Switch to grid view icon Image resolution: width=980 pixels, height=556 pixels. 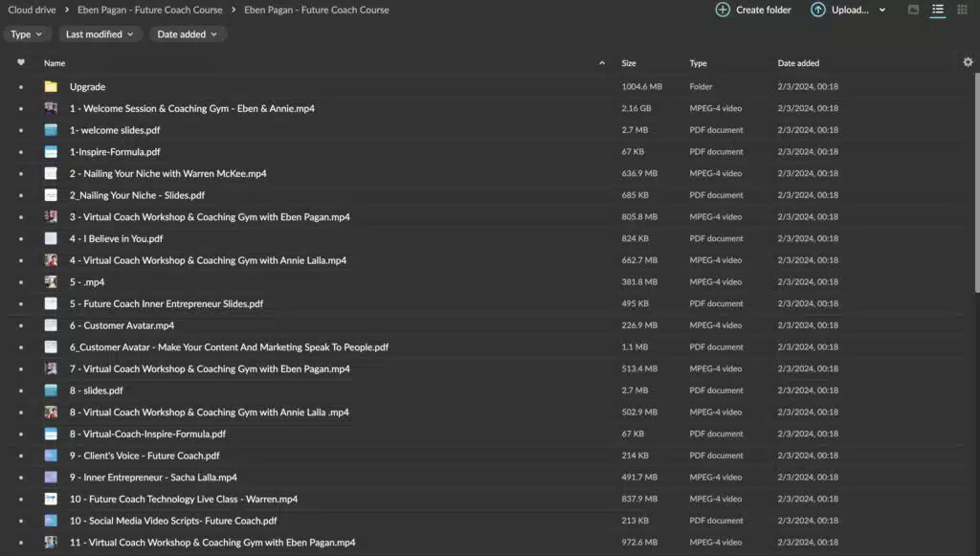(x=962, y=10)
